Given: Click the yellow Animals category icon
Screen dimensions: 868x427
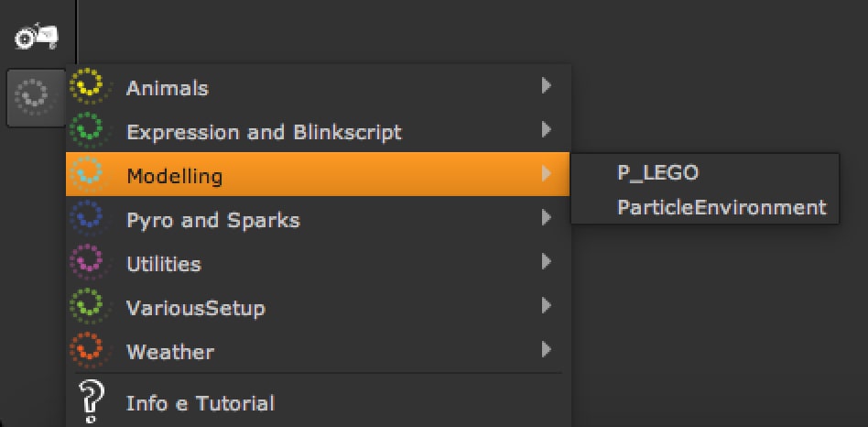Looking at the screenshot, I should (90, 86).
